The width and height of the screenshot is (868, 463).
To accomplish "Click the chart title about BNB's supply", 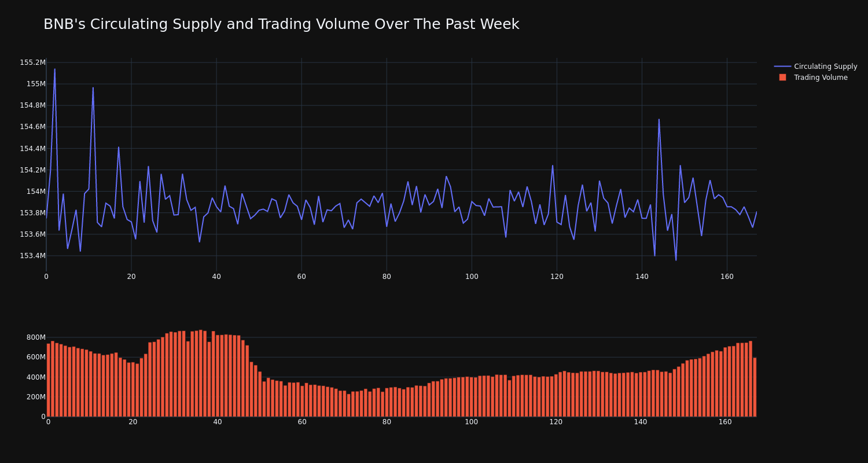I will tap(281, 24).
